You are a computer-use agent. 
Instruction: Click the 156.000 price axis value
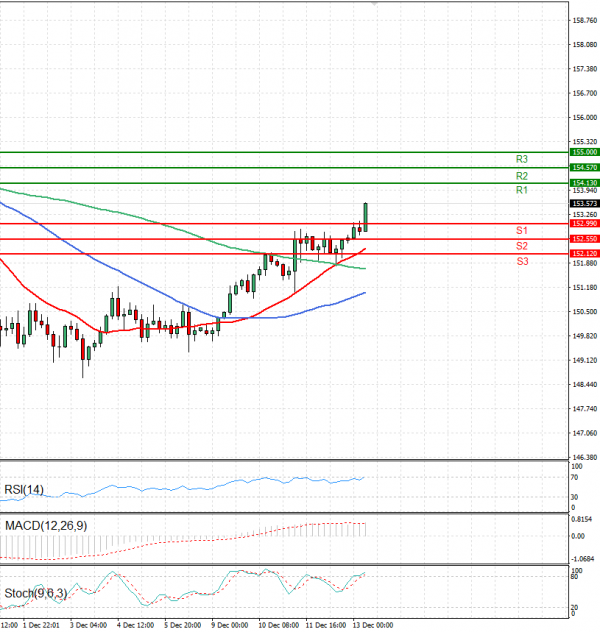point(585,118)
